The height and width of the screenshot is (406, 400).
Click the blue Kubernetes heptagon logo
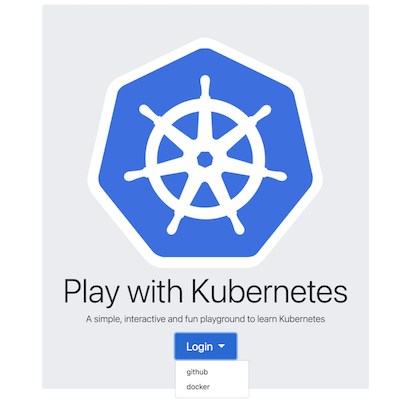point(205,153)
